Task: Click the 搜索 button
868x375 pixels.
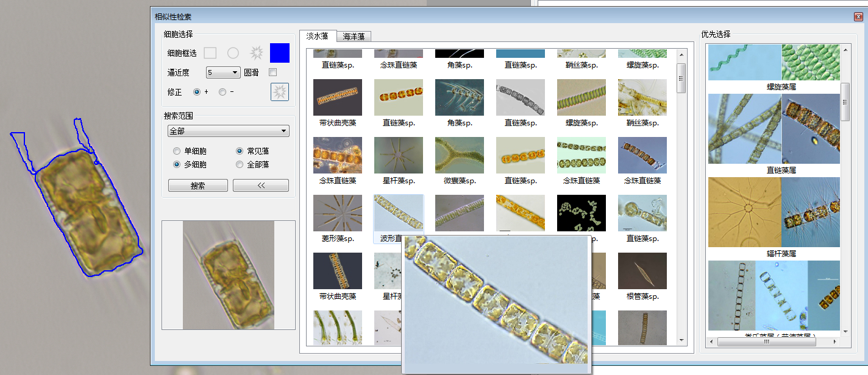Action: tap(198, 186)
